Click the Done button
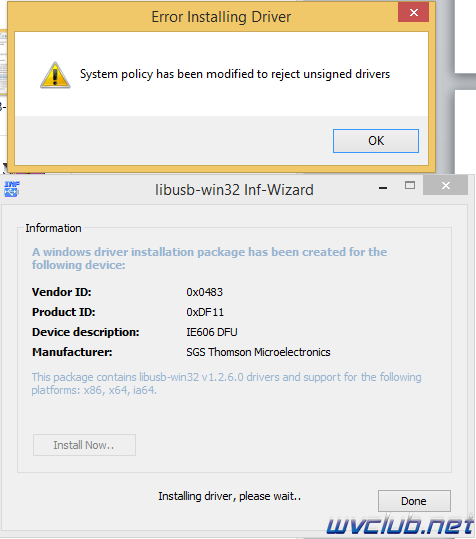Viewport: 476px width, 539px height. [414, 501]
